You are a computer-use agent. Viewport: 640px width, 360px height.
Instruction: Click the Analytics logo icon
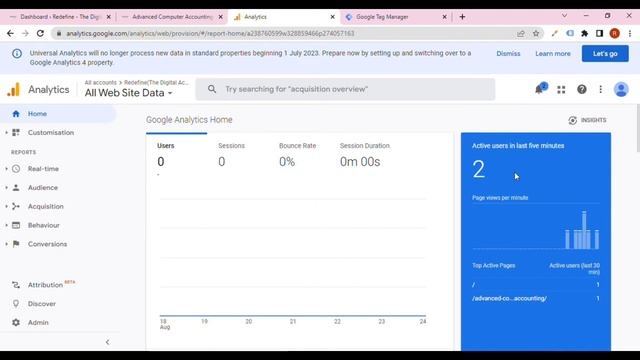[x=13, y=89]
